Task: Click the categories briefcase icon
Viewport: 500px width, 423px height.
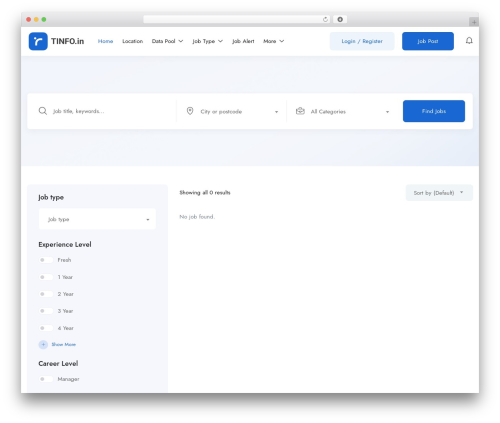Action: tap(300, 111)
